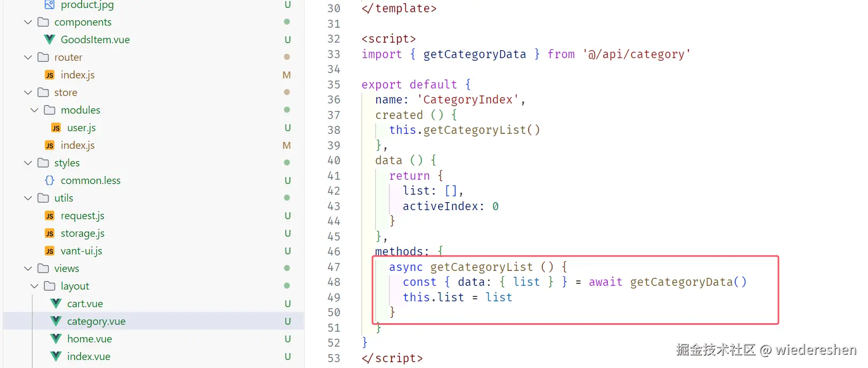Open user.js under modules
Viewport: 868px width, 368px height.
(82, 128)
